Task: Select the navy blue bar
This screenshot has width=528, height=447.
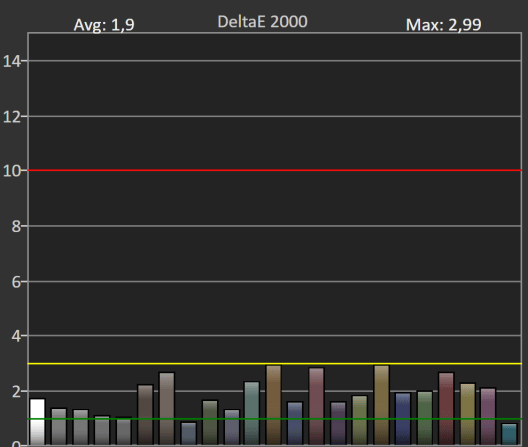Action: [x=403, y=419]
